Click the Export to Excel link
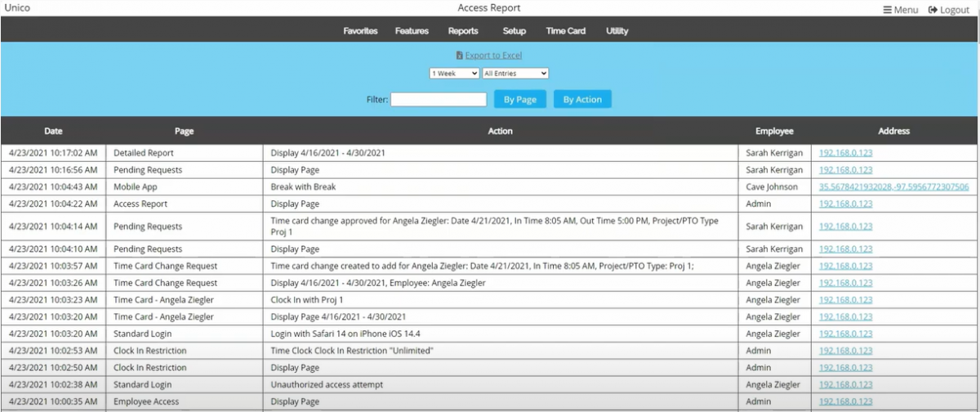 (x=493, y=56)
